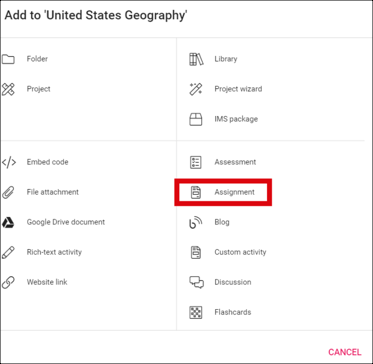Image resolution: width=373 pixels, height=364 pixels.
Task: Click the IMS package box icon
Action: click(196, 119)
